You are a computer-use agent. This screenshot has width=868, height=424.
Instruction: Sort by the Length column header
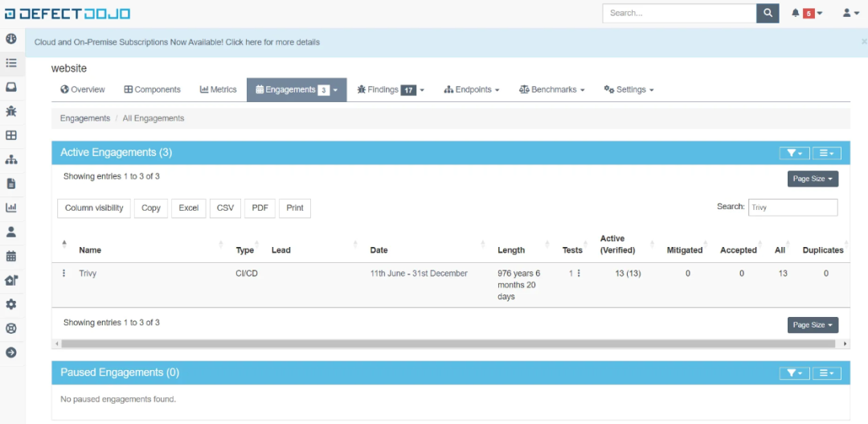(x=511, y=250)
